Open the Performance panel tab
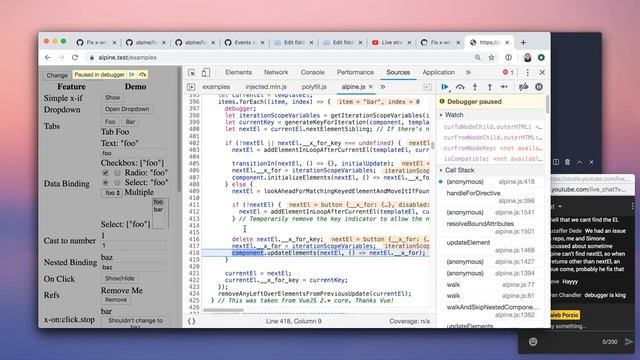Screen dimensions: 640x360 [355, 72]
